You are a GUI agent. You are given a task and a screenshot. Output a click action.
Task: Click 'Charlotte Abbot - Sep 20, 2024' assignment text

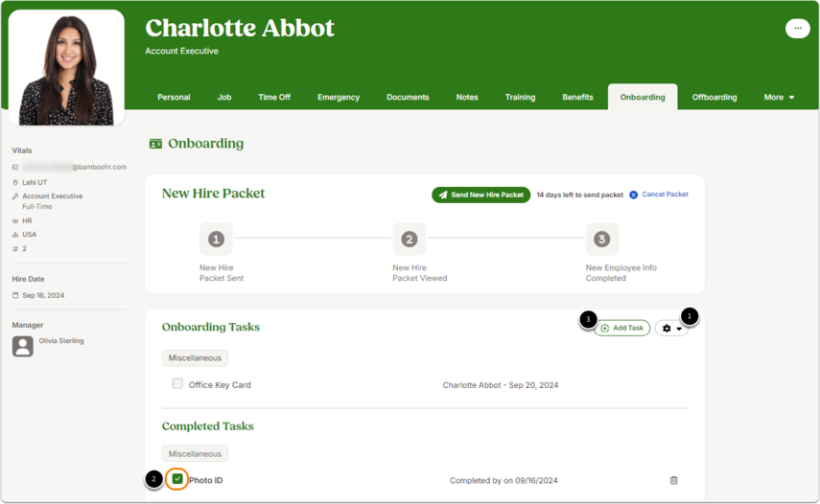501,385
